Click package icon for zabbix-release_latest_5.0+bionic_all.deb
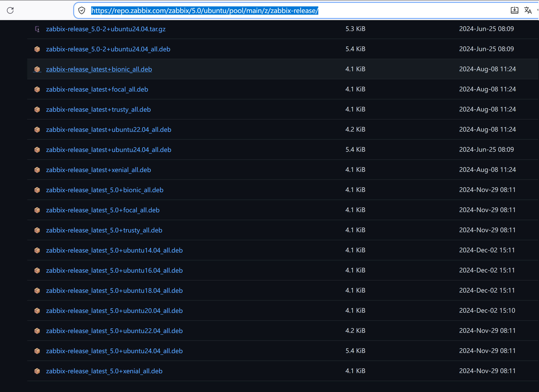The width and height of the screenshot is (539, 392). coord(37,190)
